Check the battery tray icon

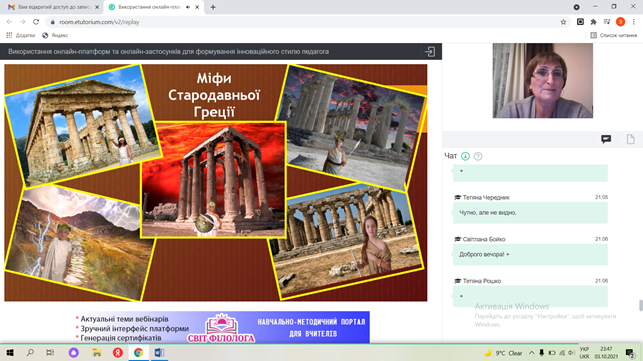[x=552, y=353]
